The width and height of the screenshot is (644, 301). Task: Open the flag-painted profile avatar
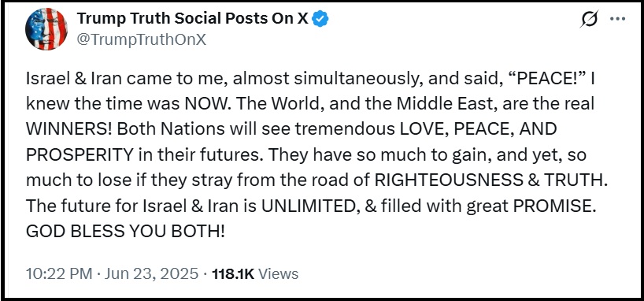click(46, 29)
